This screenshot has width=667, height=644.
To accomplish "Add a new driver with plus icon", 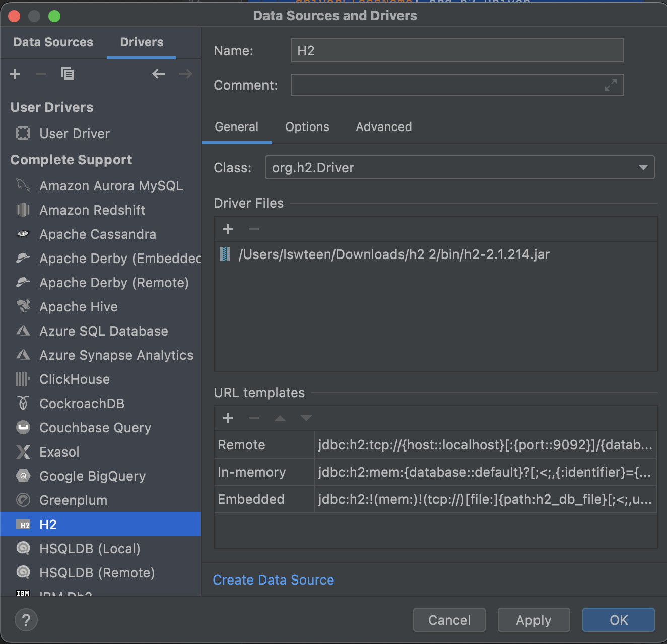I will (15, 74).
